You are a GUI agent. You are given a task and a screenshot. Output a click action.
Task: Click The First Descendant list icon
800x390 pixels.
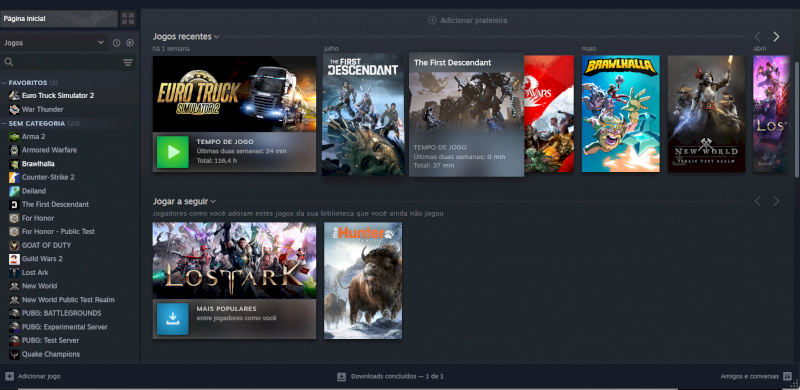tap(14, 204)
